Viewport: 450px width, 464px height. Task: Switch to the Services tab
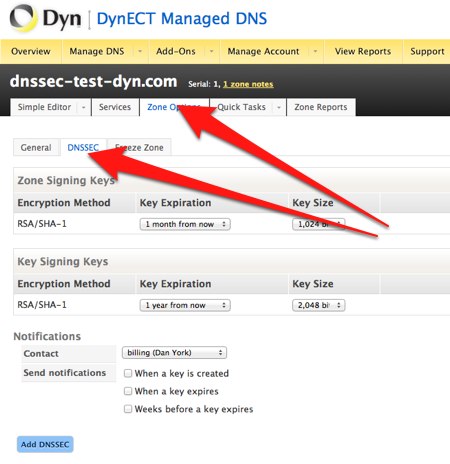click(x=115, y=107)
